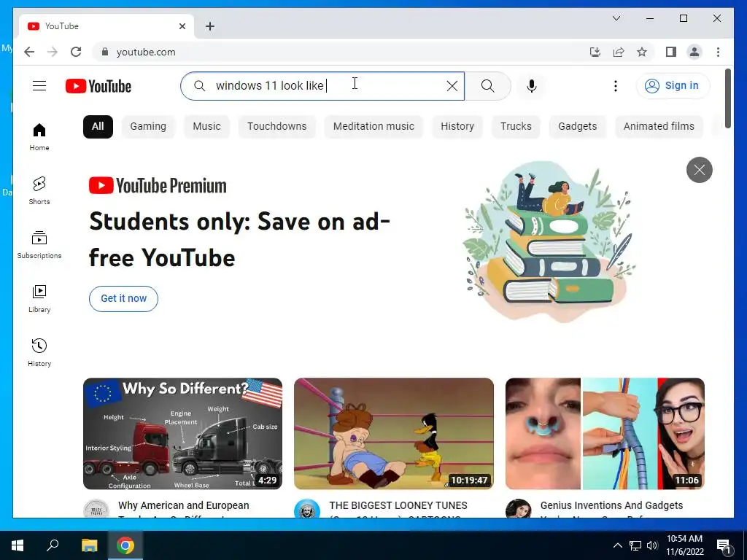This screenshot has width=747, height=560.
Task: Open the Looney Tunes video thumbnail
Action: [393, 434]
